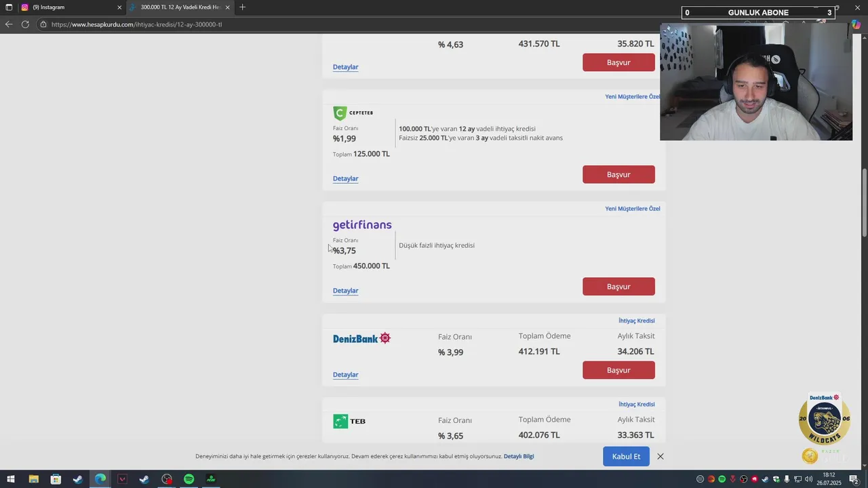Screen dimensions: 868x488
Task: Open first Steam taskbar icon
Action: point(78,479)
